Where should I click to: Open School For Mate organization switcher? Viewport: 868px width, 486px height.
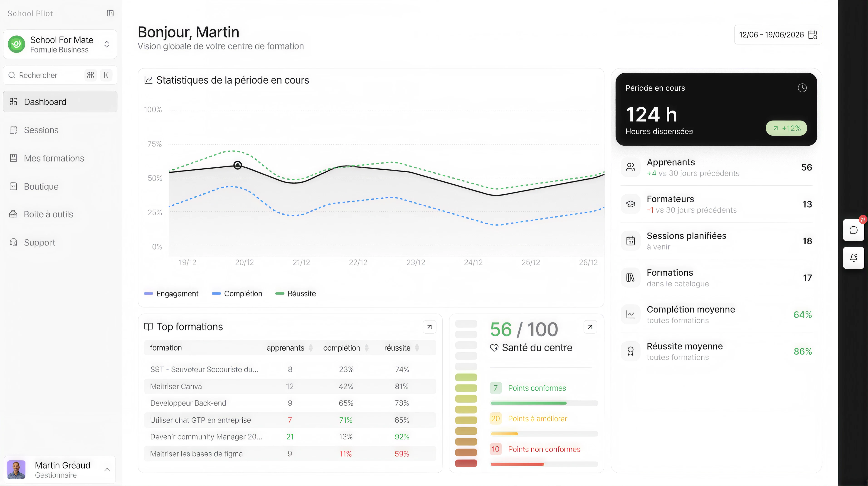coord(60,44)
